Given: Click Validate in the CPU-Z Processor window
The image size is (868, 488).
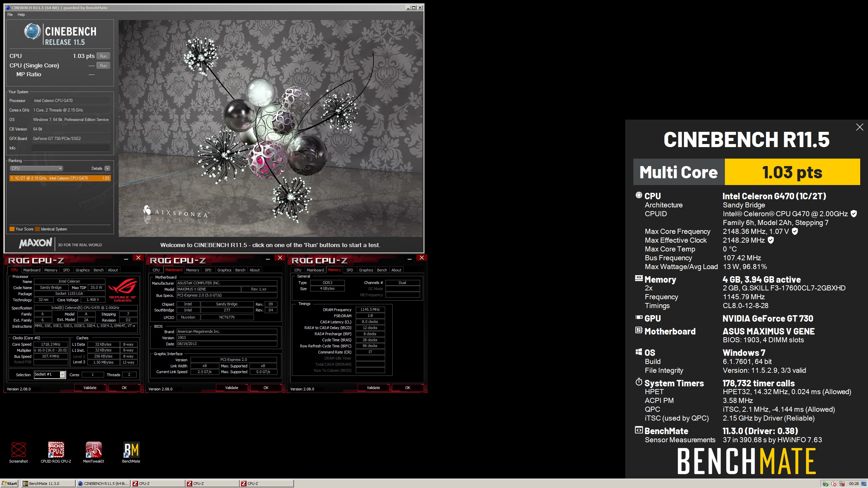Looking at the screenshot, I should [90, 388].
